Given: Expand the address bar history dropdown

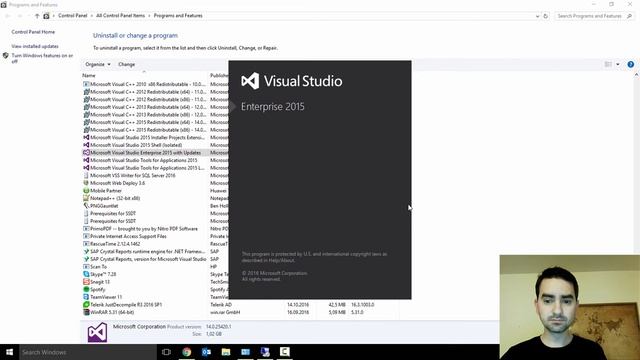Looking at the screenshot, I should [537, 16].
